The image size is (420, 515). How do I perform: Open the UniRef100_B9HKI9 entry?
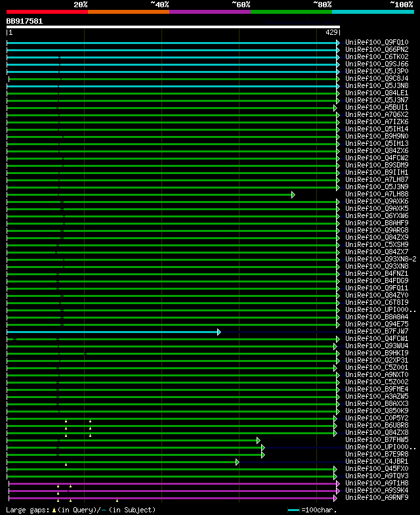tap(377, 353)
